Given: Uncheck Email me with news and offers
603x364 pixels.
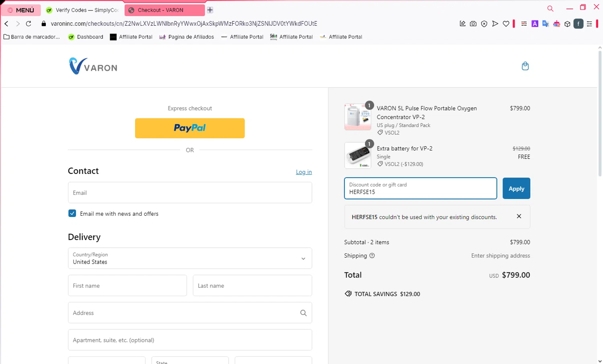Looking at the screenshot, I should pyautogui.click(x=72, y=213).
